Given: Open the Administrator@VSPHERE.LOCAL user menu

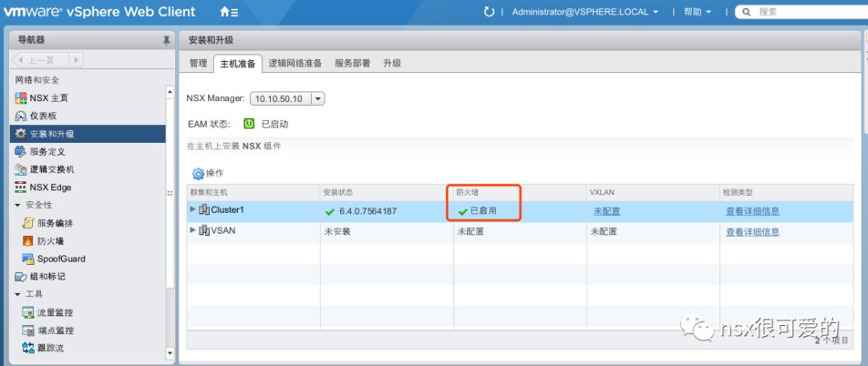Looking at the screenshot, I should pyautogui.click(x=585, y=11).
